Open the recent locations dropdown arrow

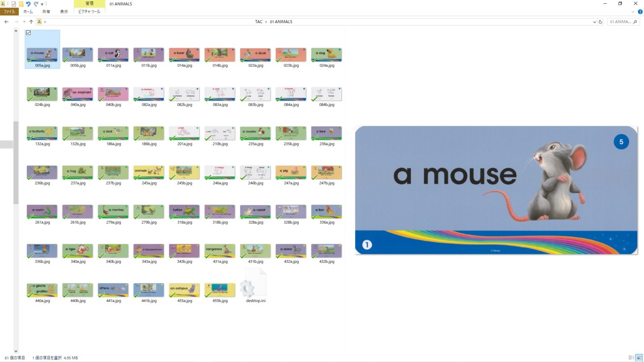point(24,22)
